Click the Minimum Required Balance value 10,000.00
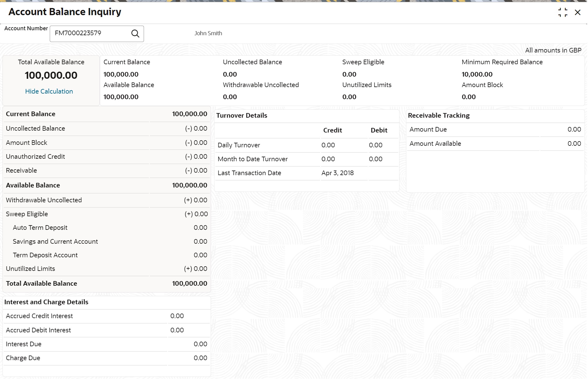588x379 pixels. pyautogui.click(x=477, y=74)
